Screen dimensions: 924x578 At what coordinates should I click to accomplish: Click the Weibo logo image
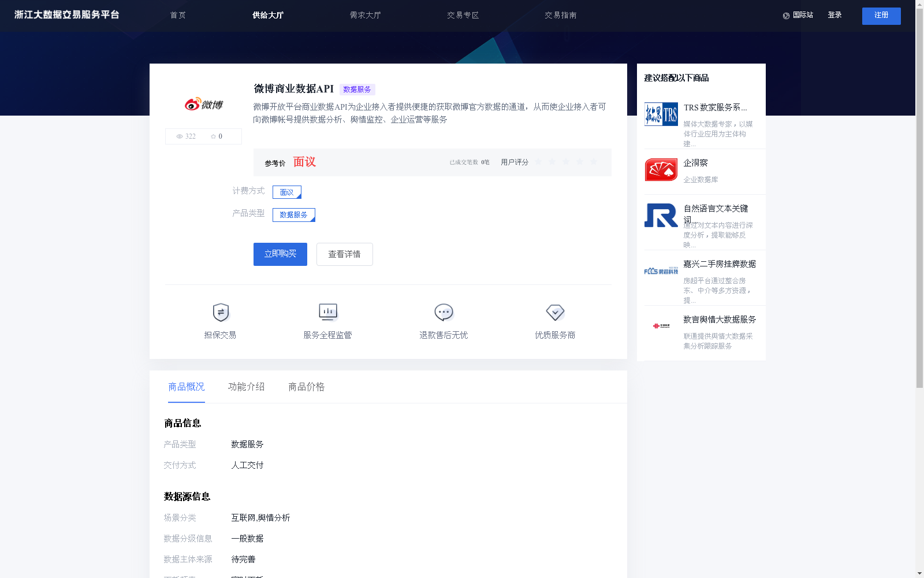click(x=203, y=104)
